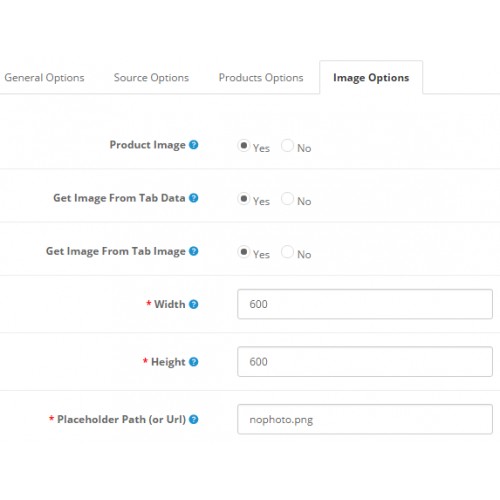Focus the Width input field
Viewport: 500px width, 500px height.
click(365, 304)
